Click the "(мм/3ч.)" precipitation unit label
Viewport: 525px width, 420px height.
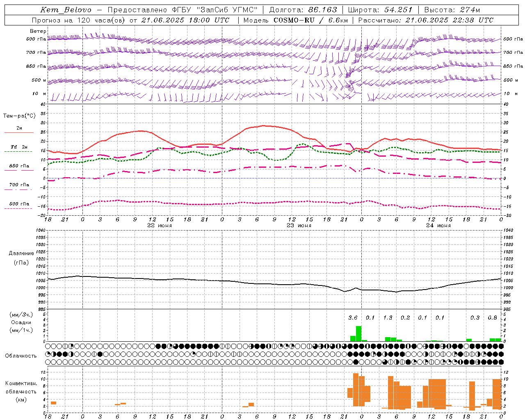[x=21, y=315]
